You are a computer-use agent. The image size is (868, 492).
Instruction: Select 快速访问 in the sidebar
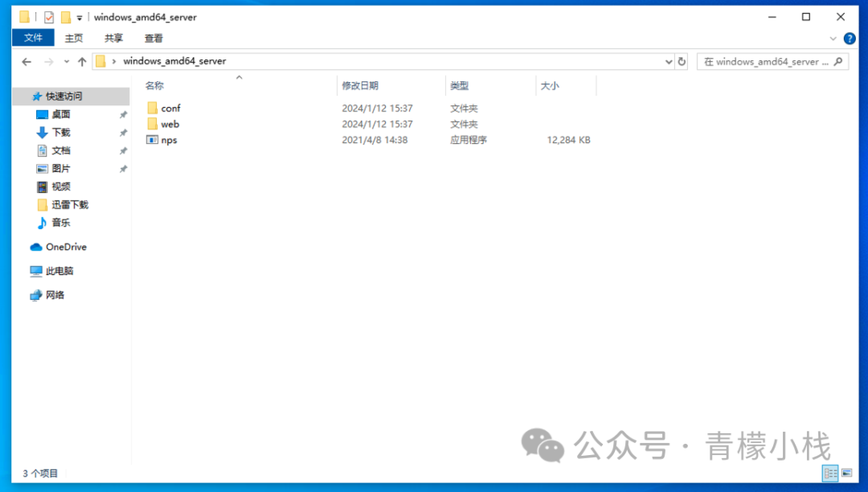pyautogui.click(x=63, y=96)
